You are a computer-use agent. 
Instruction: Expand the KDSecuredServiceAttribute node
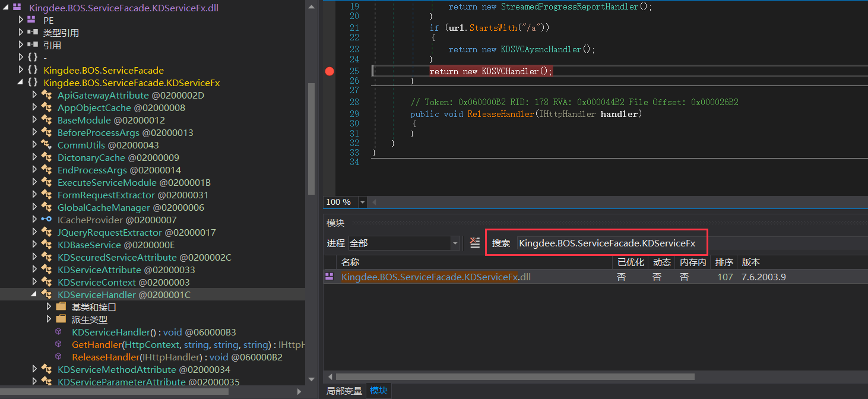34,257
